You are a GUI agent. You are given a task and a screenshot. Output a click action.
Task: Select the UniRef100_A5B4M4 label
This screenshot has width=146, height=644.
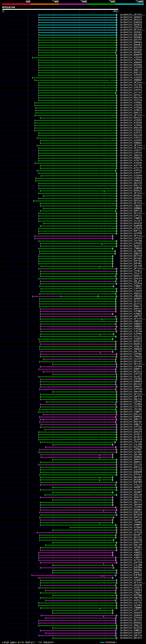coord(131,63)
